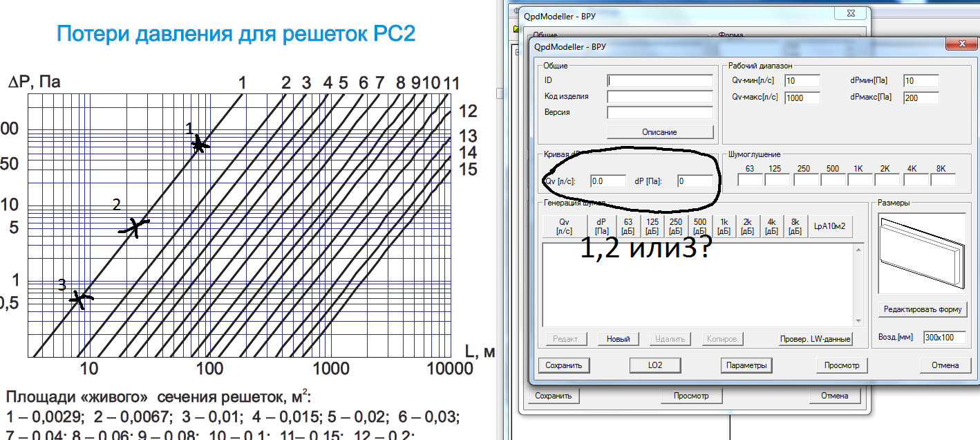This screenshot has height=440, width=980.
Task: Click the Версия input field
Action: pos(660,112)
